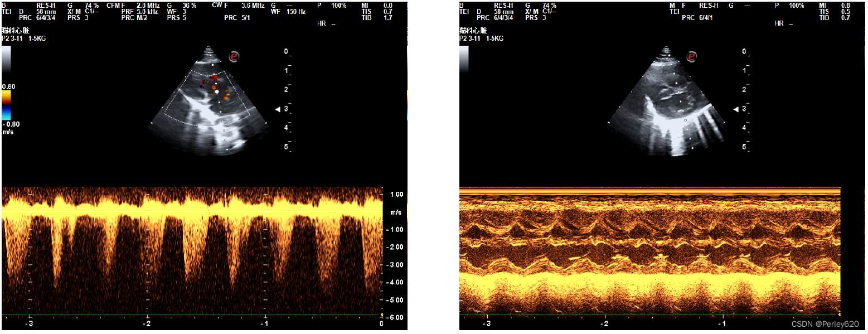Click the CFM frequency value 2.8 MHz
The image size is (868, 334).
pyautogui.click(x=148, y=5)
